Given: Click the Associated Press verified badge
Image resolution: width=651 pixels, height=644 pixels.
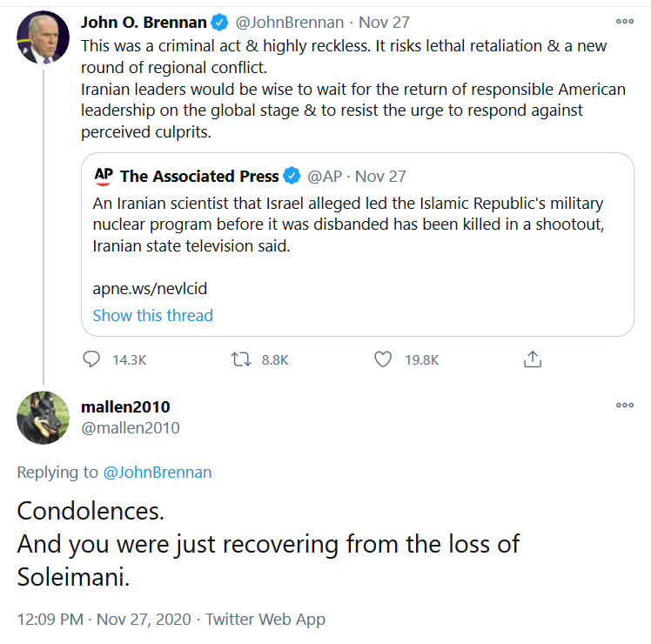Looking at the screenshot, I should tap(292, 176).
